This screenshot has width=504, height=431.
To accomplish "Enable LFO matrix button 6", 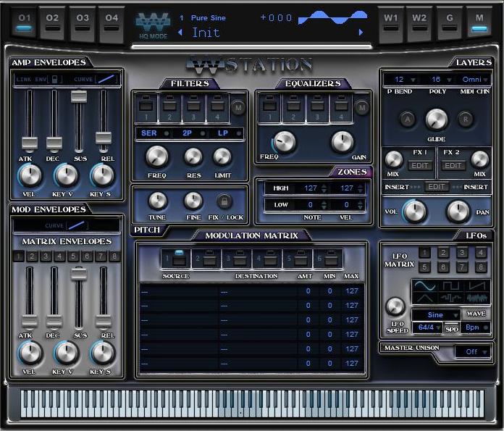I will point(443,267).
